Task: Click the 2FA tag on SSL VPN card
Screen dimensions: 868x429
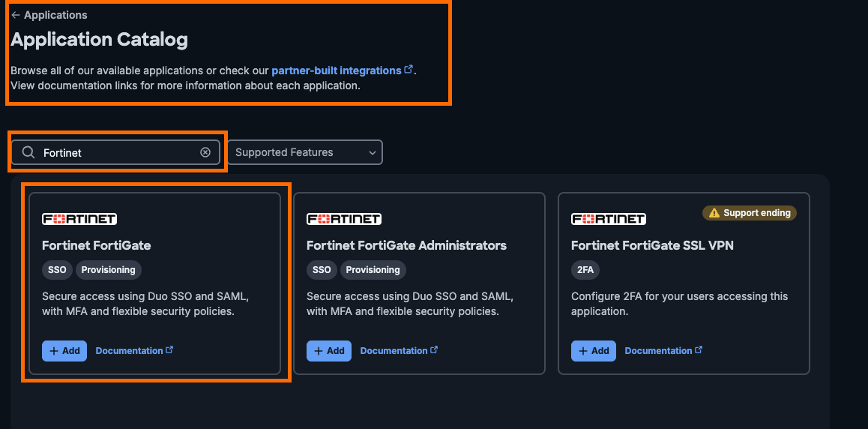Action: pyautogui.click(x=585, y=269)
